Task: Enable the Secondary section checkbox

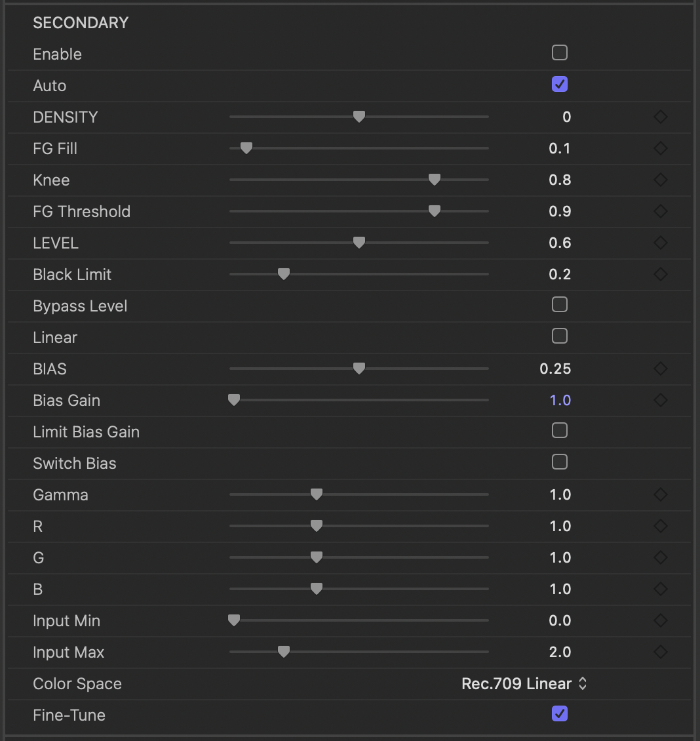Action: (560, 53)
